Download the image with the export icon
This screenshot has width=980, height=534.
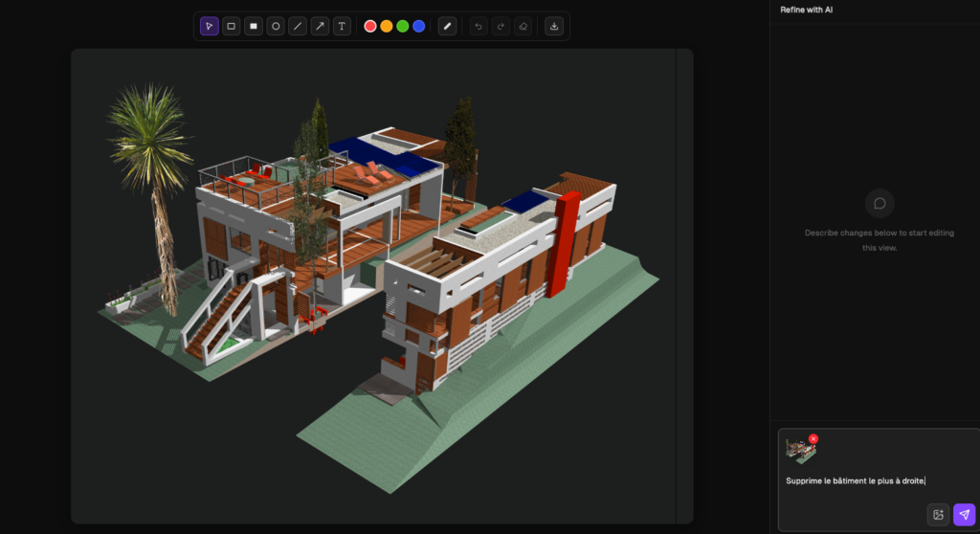(554, 26)
